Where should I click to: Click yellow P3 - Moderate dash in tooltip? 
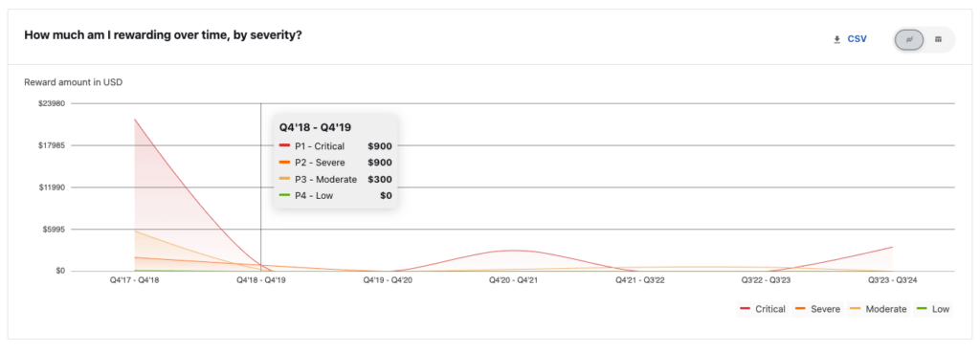pyautogui.click(x=284, y=179)
